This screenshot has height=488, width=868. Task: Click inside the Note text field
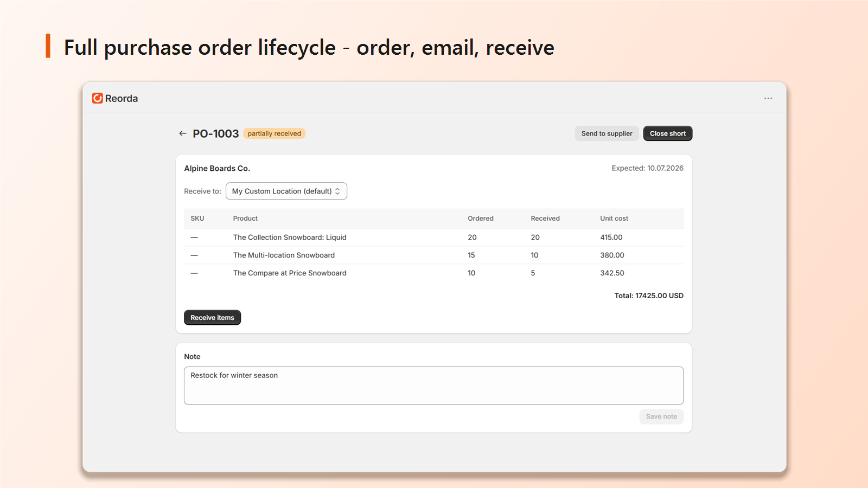tap(433, 386)
